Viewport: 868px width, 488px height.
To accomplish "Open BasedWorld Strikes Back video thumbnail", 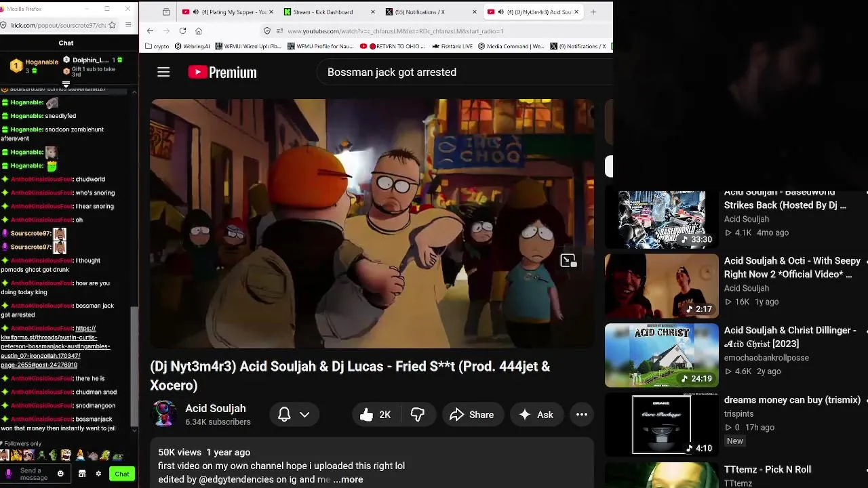I will point(662,219).
